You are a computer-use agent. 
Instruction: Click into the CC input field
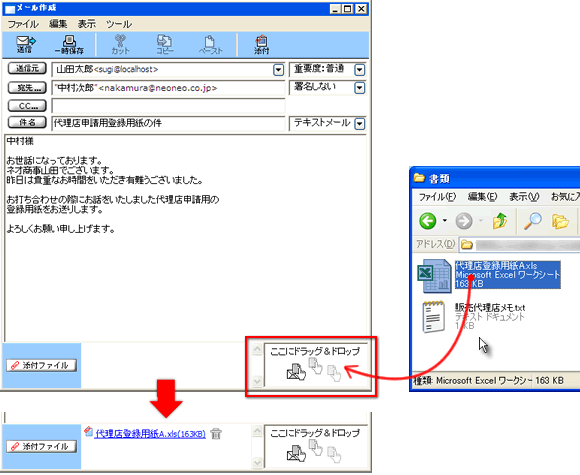click(168, 106)
